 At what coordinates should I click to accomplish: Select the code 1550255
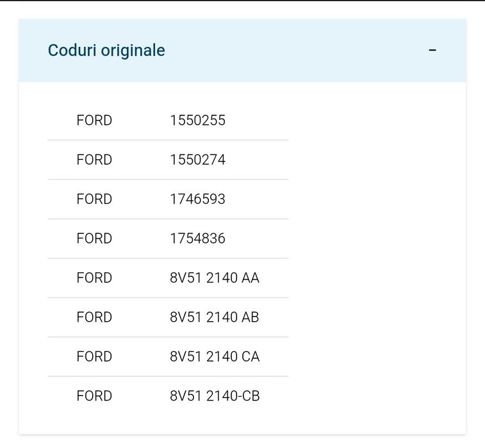[x=197, y=120]
